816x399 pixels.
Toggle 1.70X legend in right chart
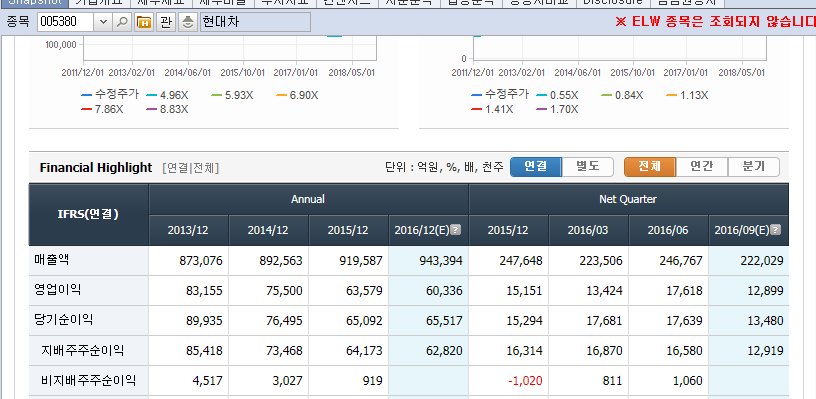(x=557, y=109)
